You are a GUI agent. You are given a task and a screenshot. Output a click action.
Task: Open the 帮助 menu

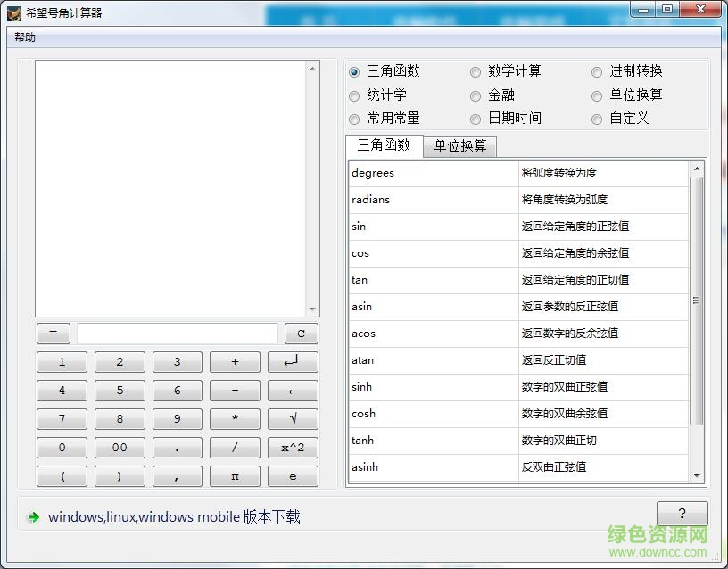25,37
